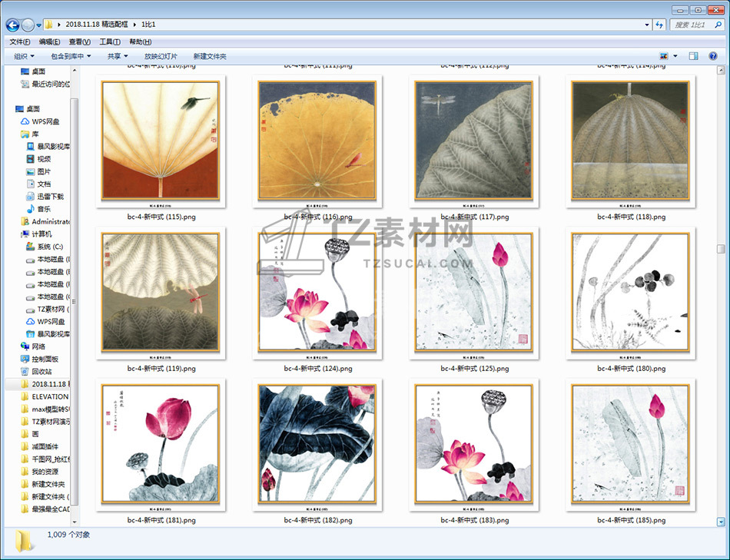This screenshot has width=730, height=560.
Task: Click file list scrollbar up arrow
Action: click(x=721, y=71)
